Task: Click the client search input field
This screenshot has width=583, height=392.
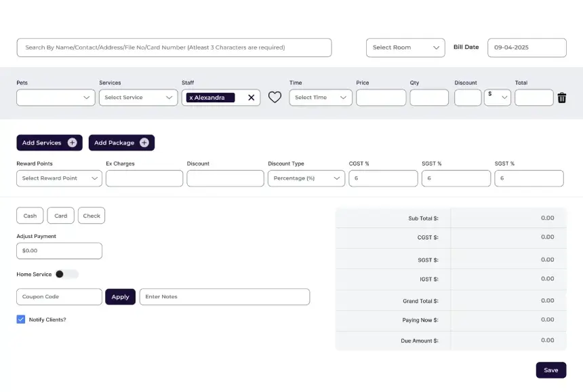Action: click(x=174, y=47)
